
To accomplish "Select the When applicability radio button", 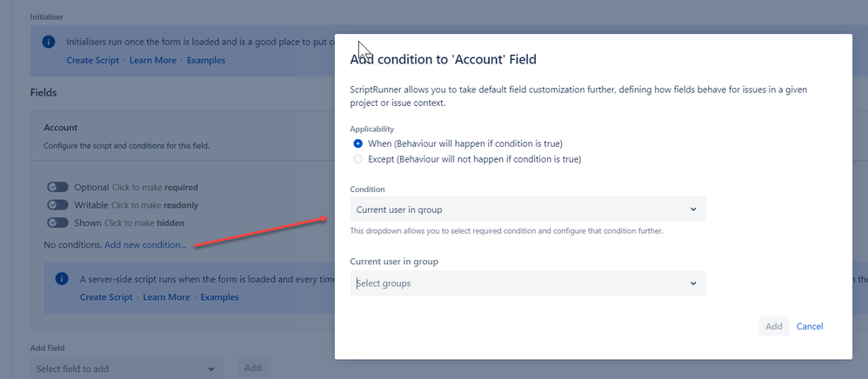I will point(358,143).
